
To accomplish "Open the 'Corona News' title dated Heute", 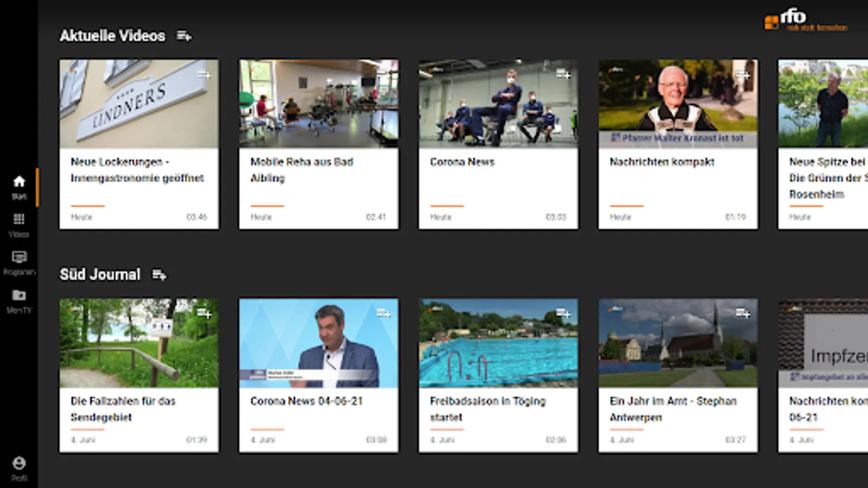I will click(462, 162).
